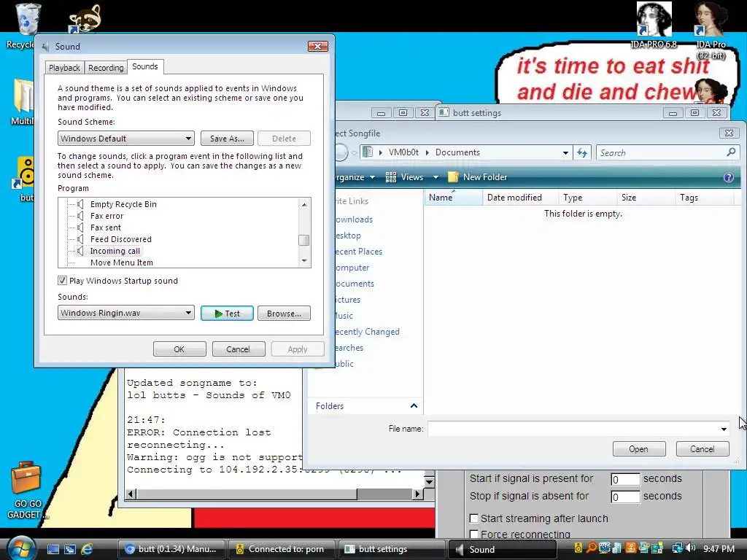Click OK in the Sound dialog

click(x=179, y=349)
